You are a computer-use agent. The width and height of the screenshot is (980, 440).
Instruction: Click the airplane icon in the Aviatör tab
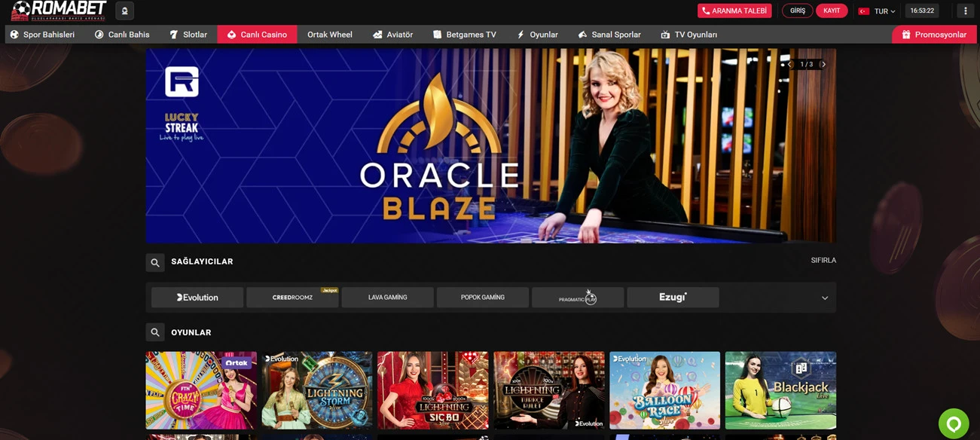click(377, 35)
